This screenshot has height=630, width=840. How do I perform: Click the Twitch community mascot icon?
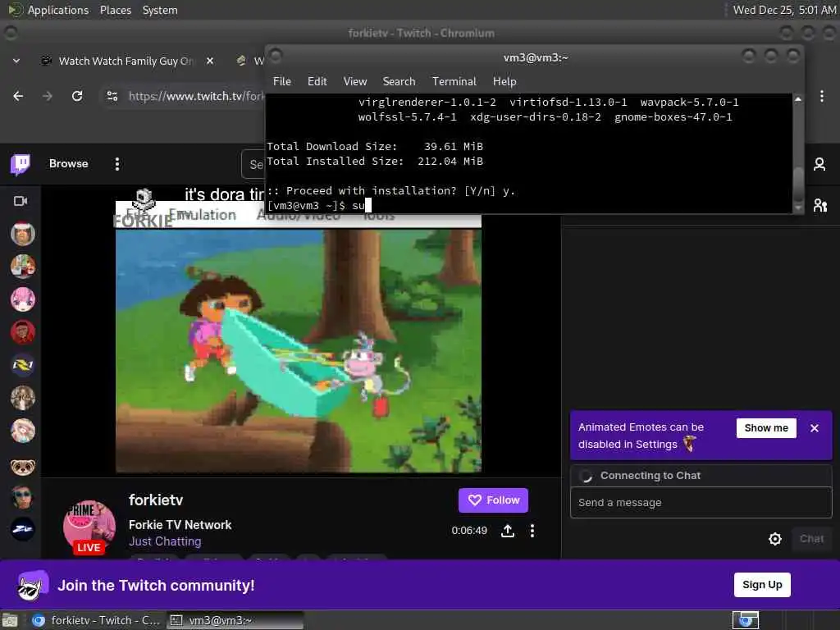tap(32, 584)
